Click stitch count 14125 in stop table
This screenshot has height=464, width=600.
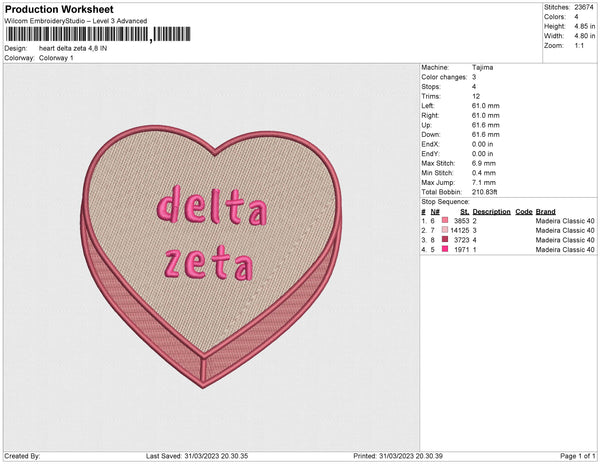tap(460, 230)
